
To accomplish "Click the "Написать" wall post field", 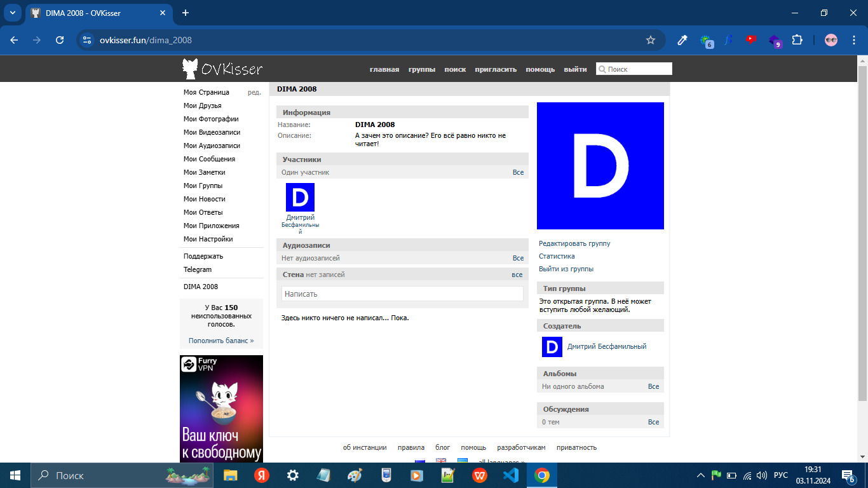I will click(x=402, y=294).
